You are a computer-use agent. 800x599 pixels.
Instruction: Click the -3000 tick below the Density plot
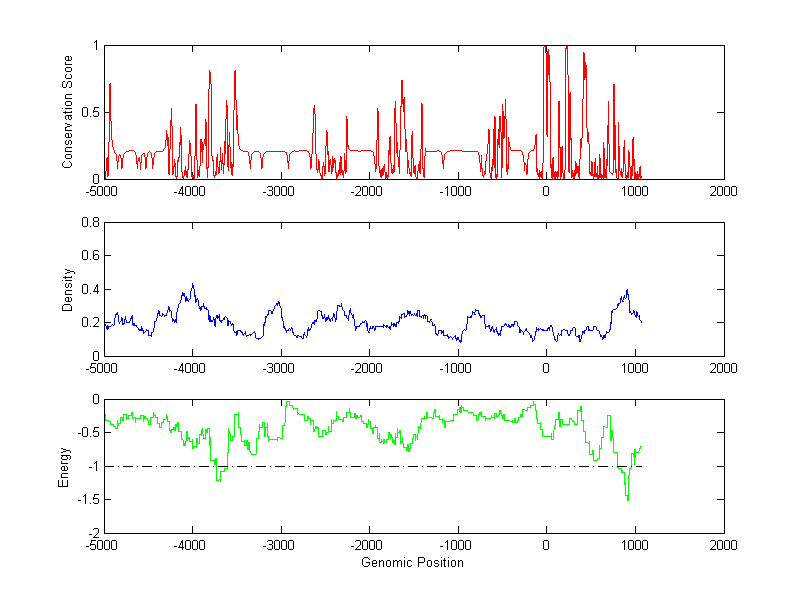tap(279, 369)
